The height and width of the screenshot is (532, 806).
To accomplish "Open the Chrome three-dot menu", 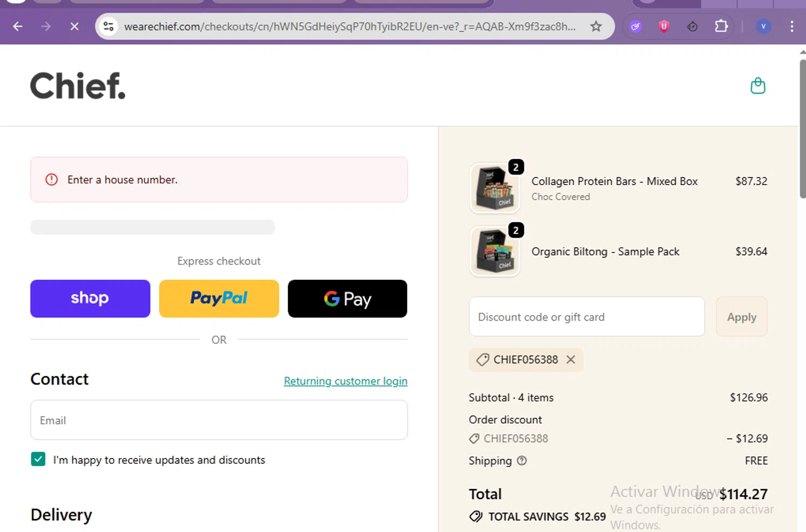I will [791, 26].
